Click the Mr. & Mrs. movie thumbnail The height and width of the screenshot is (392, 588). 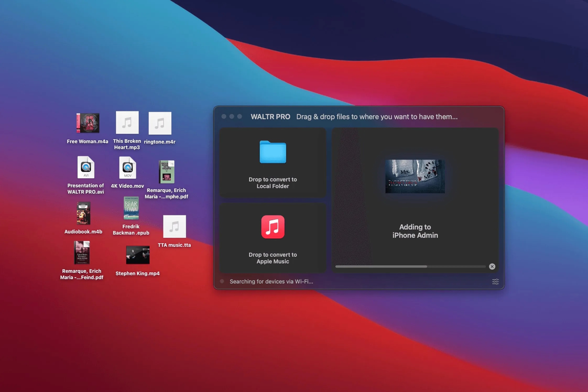(415, 176)
